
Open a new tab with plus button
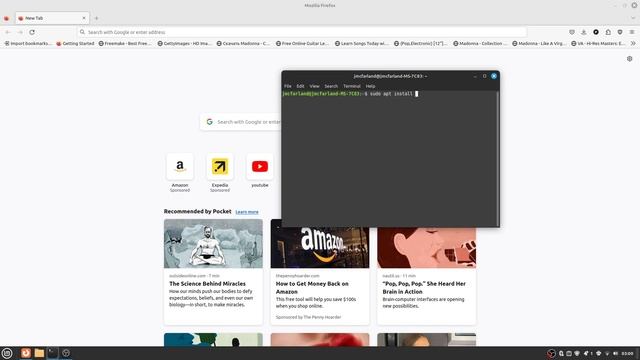click(96, 18)
